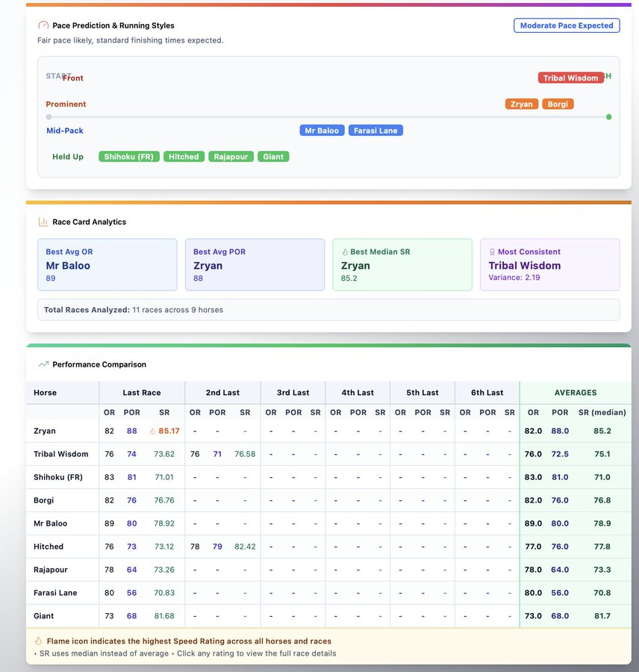This screenshot has height=672, width=639.
Task: Click the SR (median) subheader
Action: pos(602,412)
